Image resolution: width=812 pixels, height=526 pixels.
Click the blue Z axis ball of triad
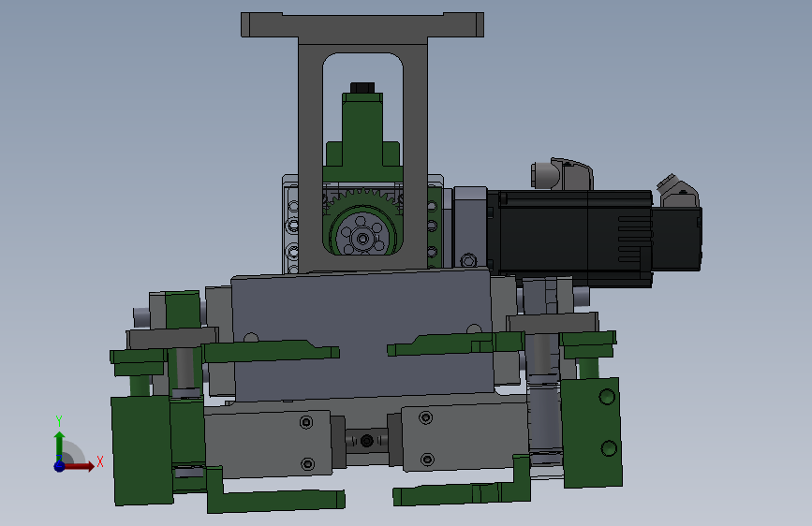[60, 466]
